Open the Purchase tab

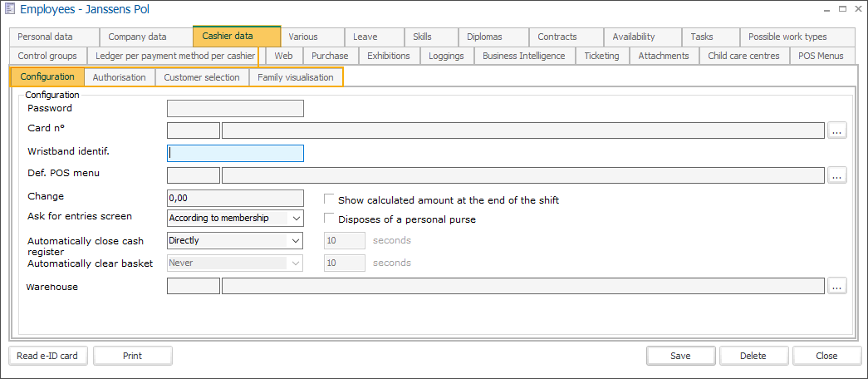[331, 56]
